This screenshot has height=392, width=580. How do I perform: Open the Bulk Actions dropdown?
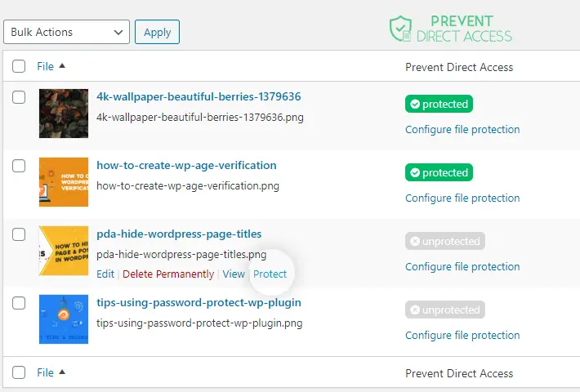(x=67, y=32)
